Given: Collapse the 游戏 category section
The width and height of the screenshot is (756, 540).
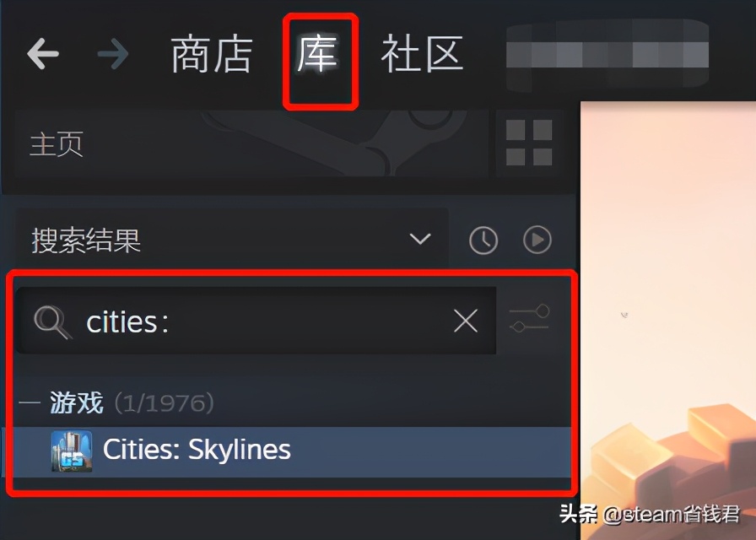Looking at the screenshot, I should (29, 402).
